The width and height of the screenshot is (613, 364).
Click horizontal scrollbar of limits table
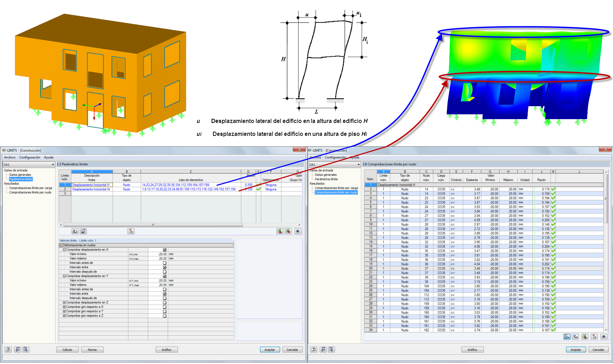click(152, 225)
